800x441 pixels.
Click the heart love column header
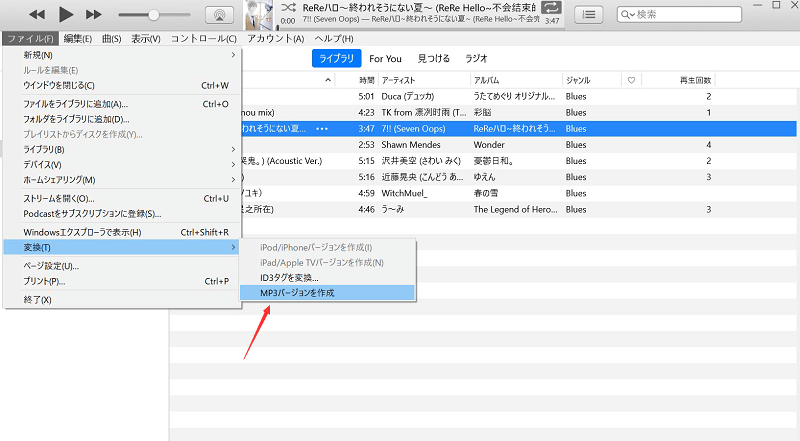click(632, 80)
